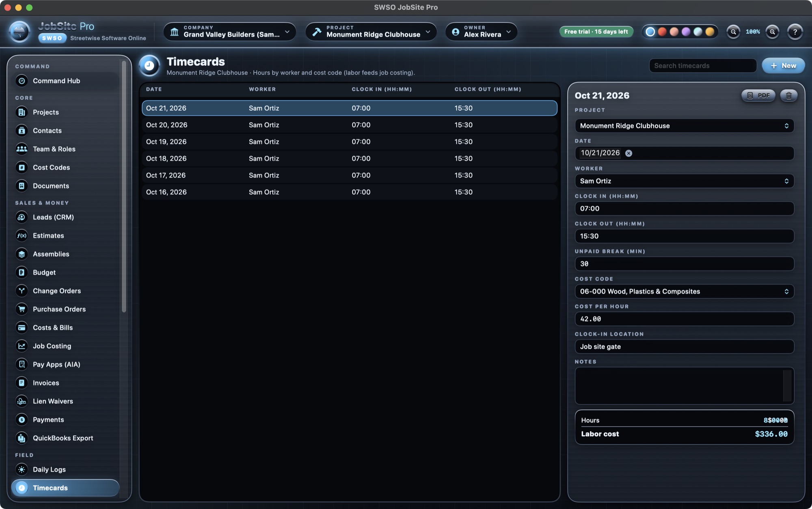
Task: Open Lien Waivers signature icon
Action: click(x=22, y=401)
